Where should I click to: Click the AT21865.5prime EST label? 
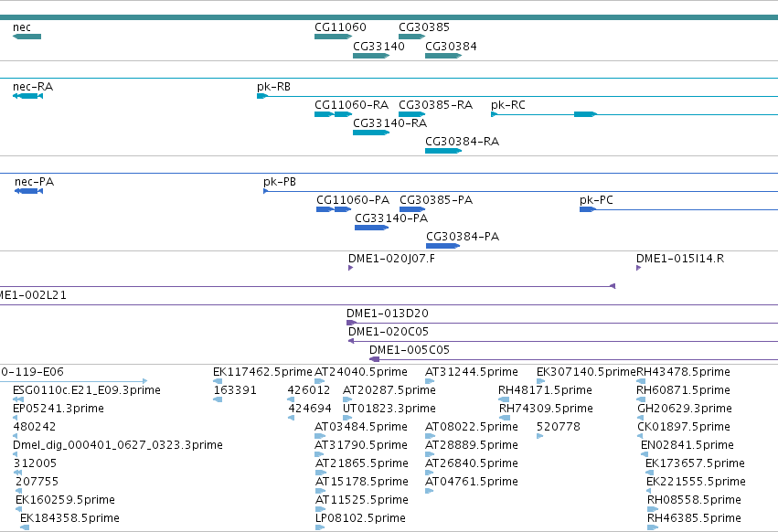[x=362, y=463]
